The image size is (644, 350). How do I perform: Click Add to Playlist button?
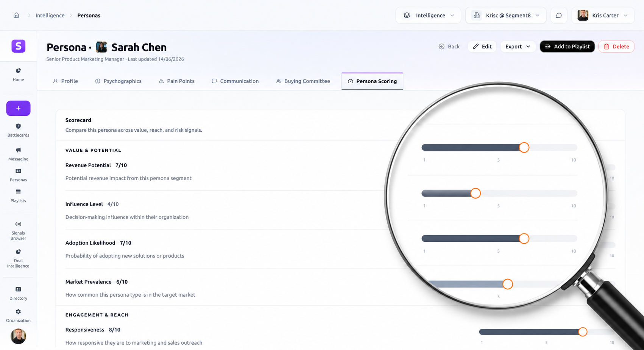(567, 47)
